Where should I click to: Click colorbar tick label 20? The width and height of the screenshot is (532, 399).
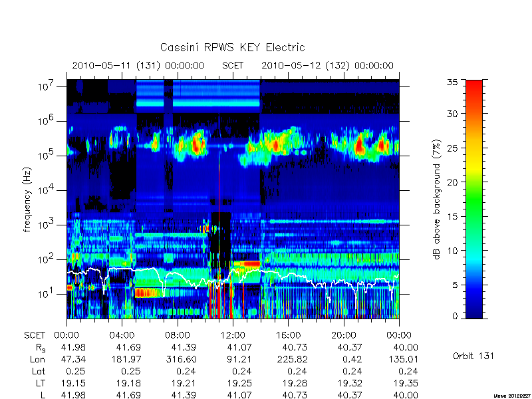[452, 182]
